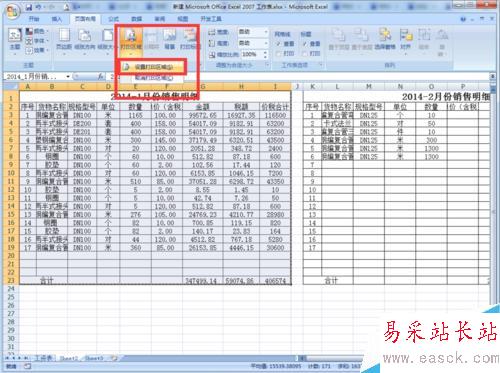Screen dimensions: 500x373
Task: Click the Select All corner button
Action: point(11,87)
